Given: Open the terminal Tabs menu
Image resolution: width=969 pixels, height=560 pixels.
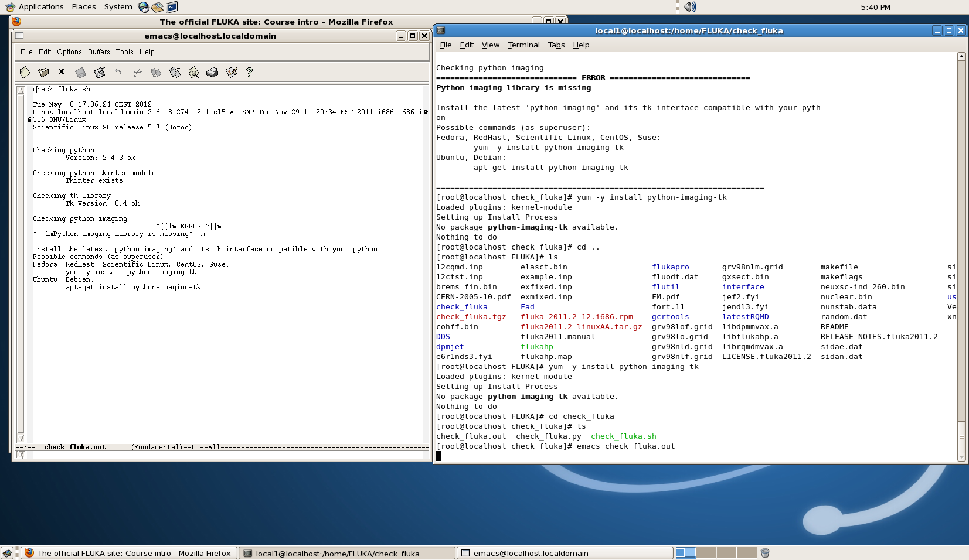Looking at the screenshot, I should pos(556,45).
